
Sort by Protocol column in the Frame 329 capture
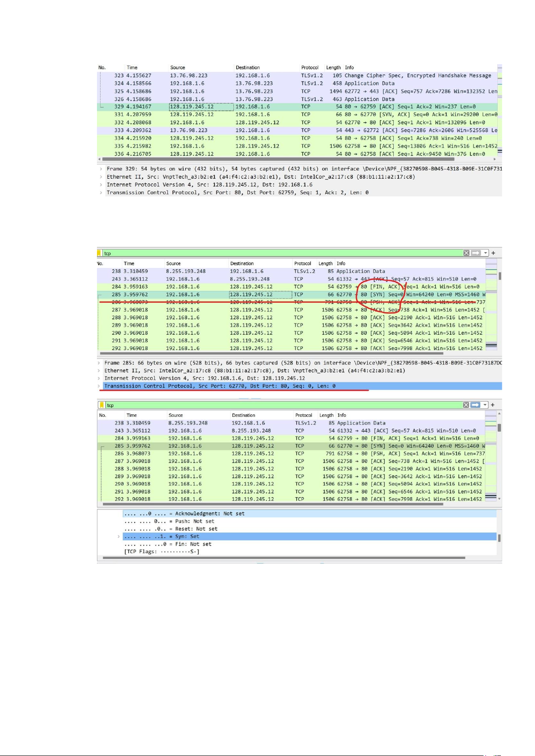[310, 68]
